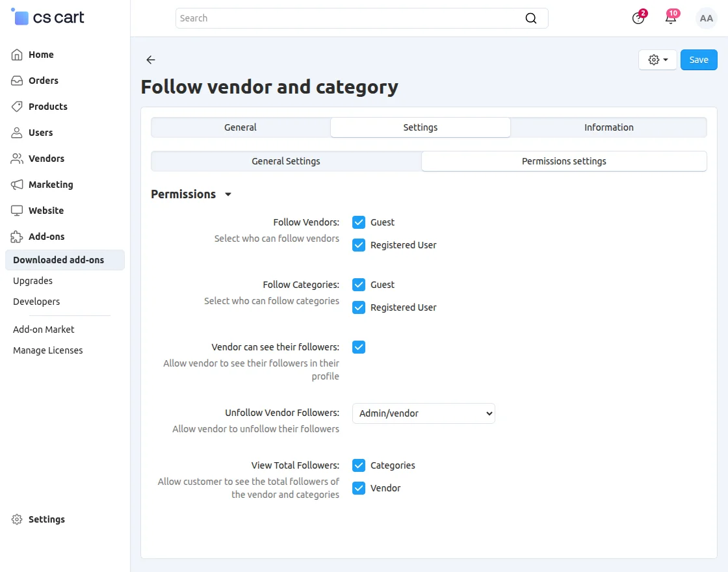Open Products text link in sidebar
Viewport: 728px width, 572px height.
[48, 107]
